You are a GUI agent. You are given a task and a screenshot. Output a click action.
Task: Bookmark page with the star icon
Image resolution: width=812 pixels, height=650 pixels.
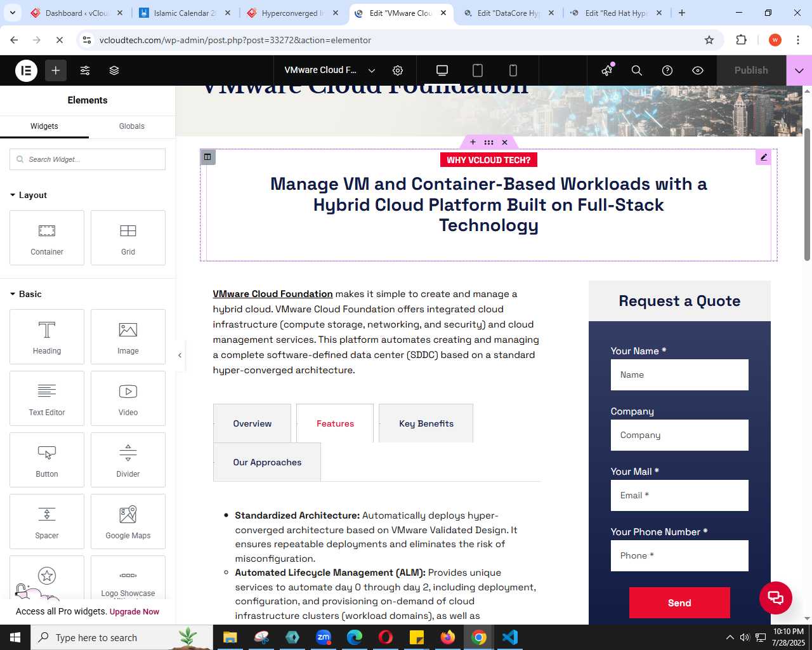tap(709, 40)
